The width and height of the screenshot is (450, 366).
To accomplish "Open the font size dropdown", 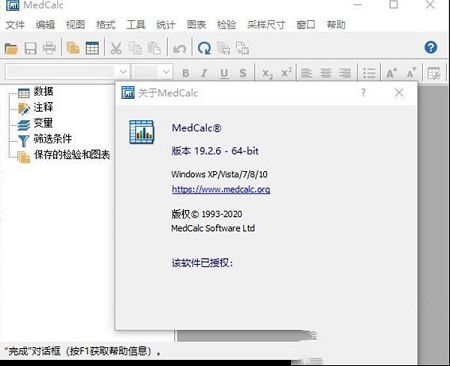I will 166,71.
